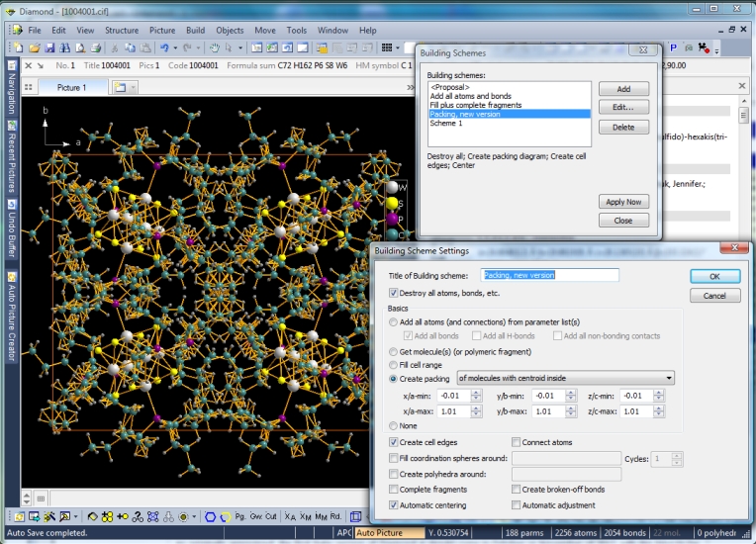The width and height of the screenshot is (756, 544).
Task: Switch to the Picture 1 tab
Action: coord(69,87)
